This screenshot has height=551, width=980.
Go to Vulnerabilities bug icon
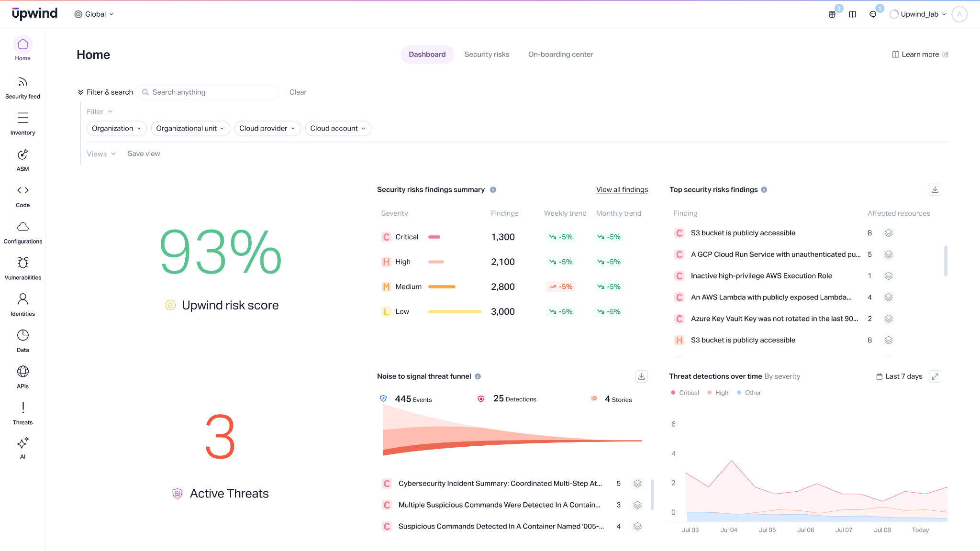[x=22, y=263]
